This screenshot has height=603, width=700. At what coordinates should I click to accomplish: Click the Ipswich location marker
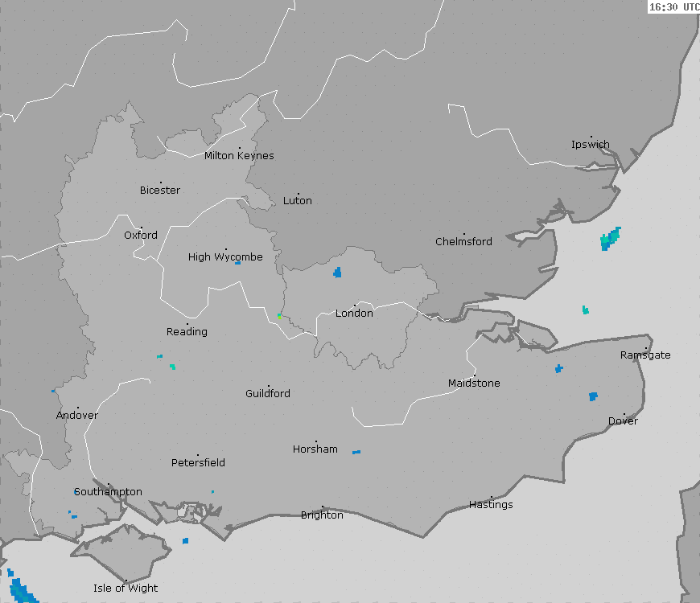tap(591, 137)
